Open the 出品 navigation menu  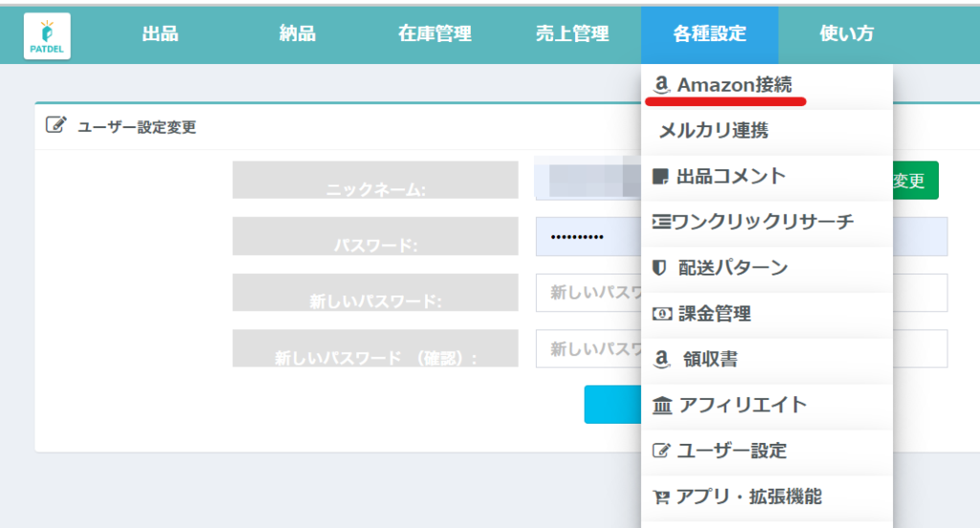160,34
